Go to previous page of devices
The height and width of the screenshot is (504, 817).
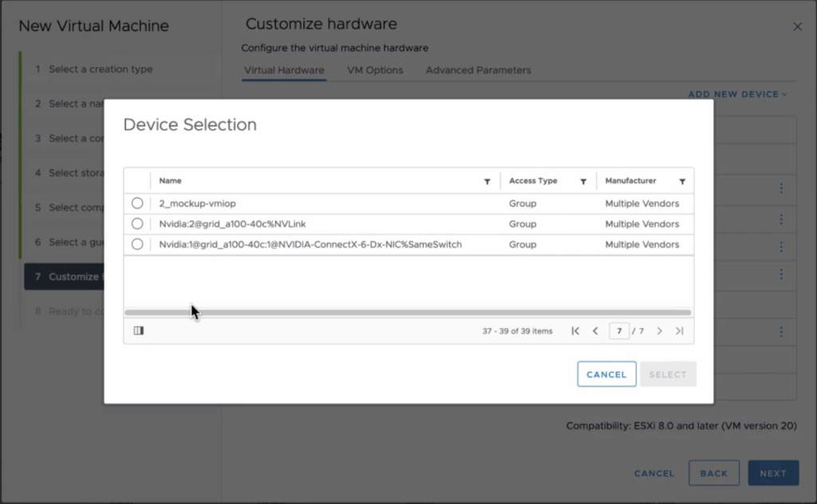click(595, 331)
